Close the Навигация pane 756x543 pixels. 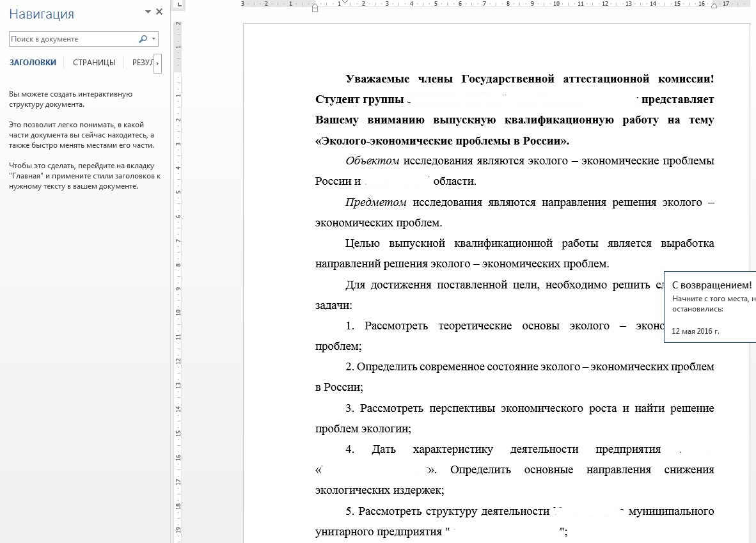tap(159, 12)
